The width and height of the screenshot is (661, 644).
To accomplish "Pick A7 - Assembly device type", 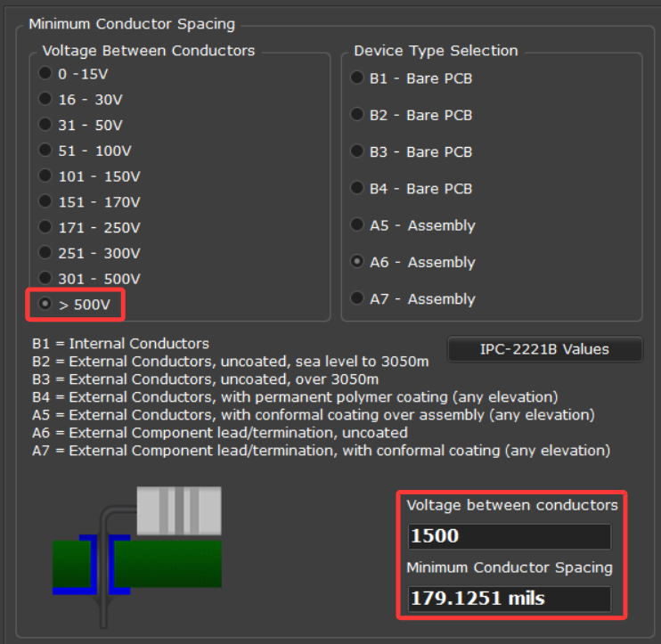I will (412, 298).
